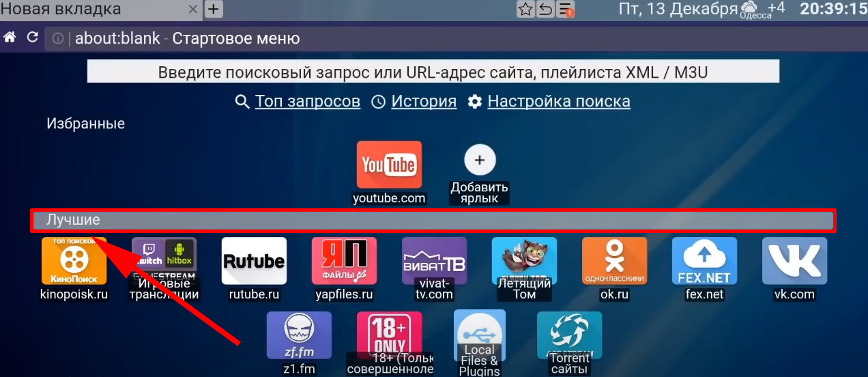Open the Летящий Том tile
This screenshot has width=868, height=377.
click(524, 261)
